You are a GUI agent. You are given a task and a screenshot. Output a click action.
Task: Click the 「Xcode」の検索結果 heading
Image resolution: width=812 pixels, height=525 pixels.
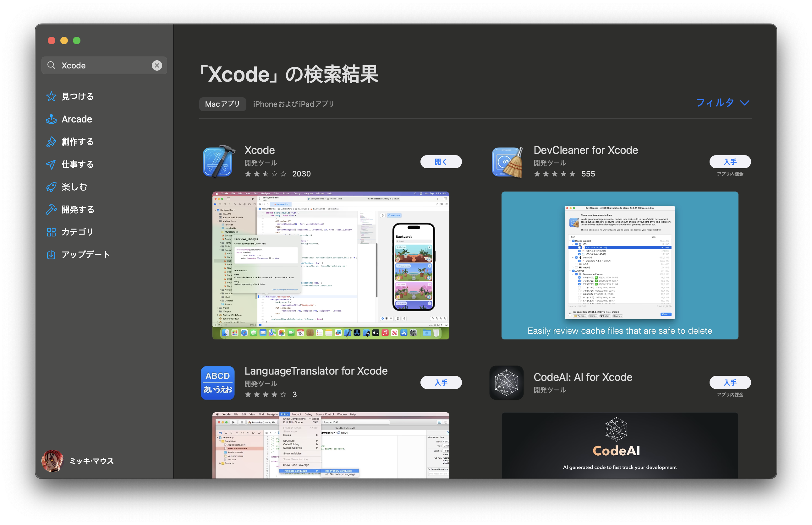[x=289, y=74]
